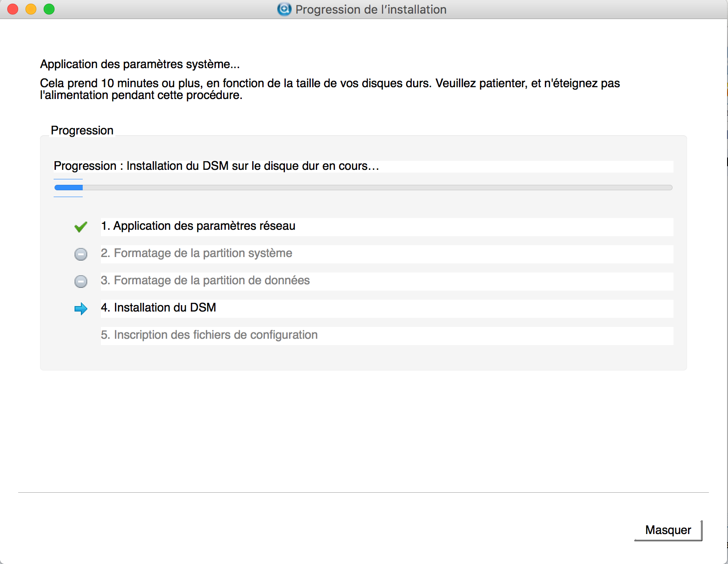Select step '5. Inscription des fichiers de configuration'

[387, 336]
